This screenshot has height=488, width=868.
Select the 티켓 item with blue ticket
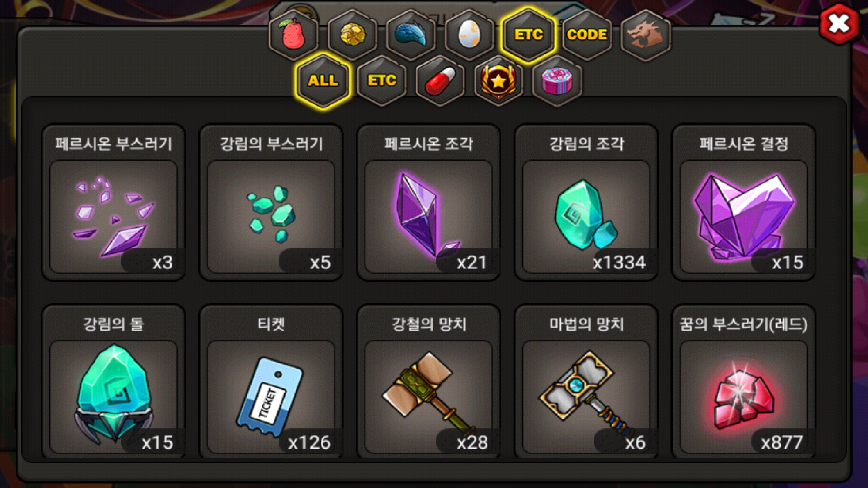[271, 382]
